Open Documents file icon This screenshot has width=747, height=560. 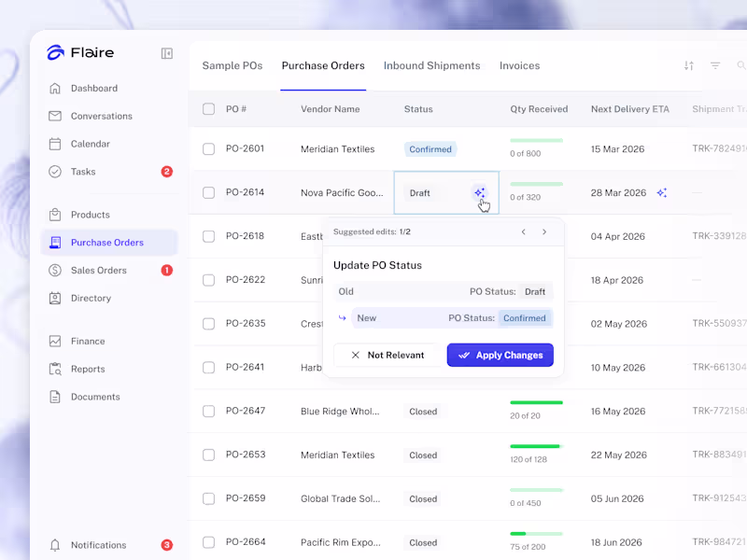[x=55, y=397]
